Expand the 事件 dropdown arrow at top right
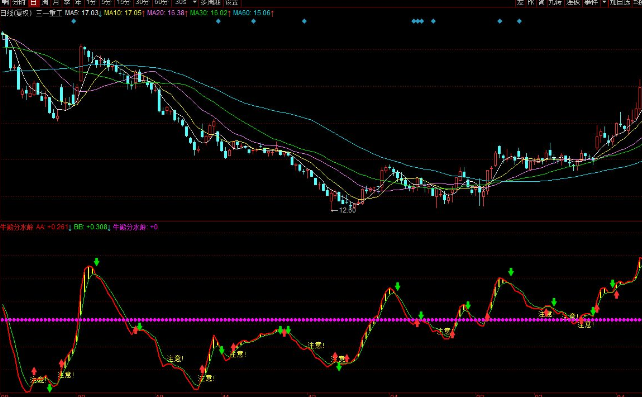Screen dimensions: 642x398 pos(604,2)
